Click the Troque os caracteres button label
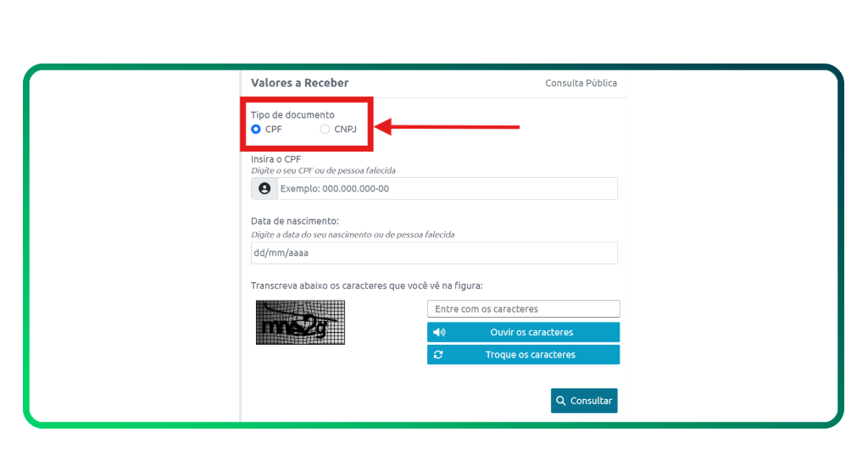Screen dimensions: 868x454 pyautogui.click(x=531, y=355)
